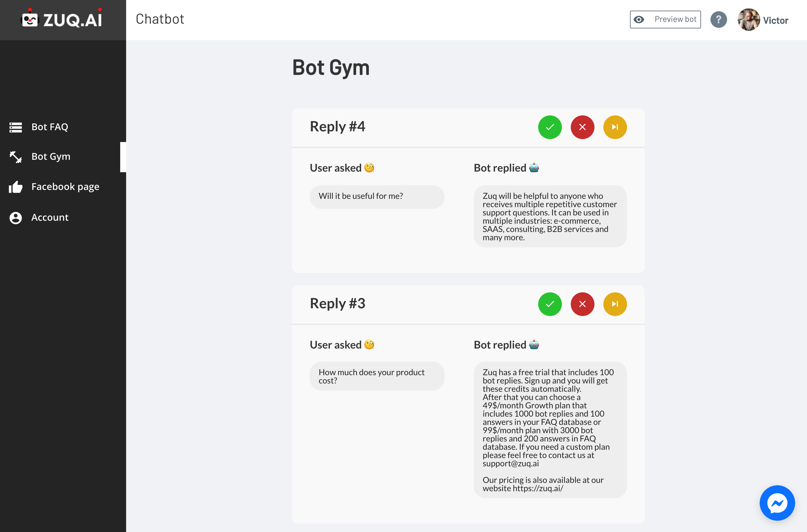Image resolution: width=807 pixels, height=532 pixels.
Task: Click the Chatbot header title
Action: 160,19
